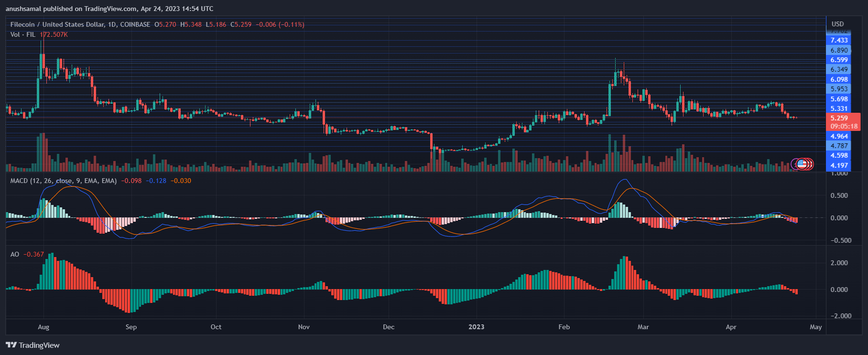Click the purple event marker on chart

[795, 164]
